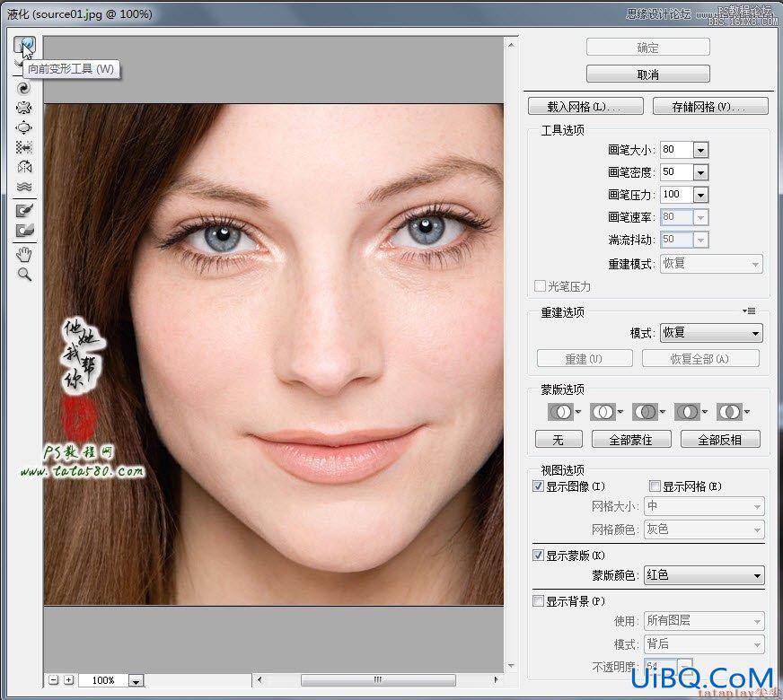This screenshot has height=700, width=783.
Task: Enable the 显示网格 checkbox
Action: pos(655,486)
